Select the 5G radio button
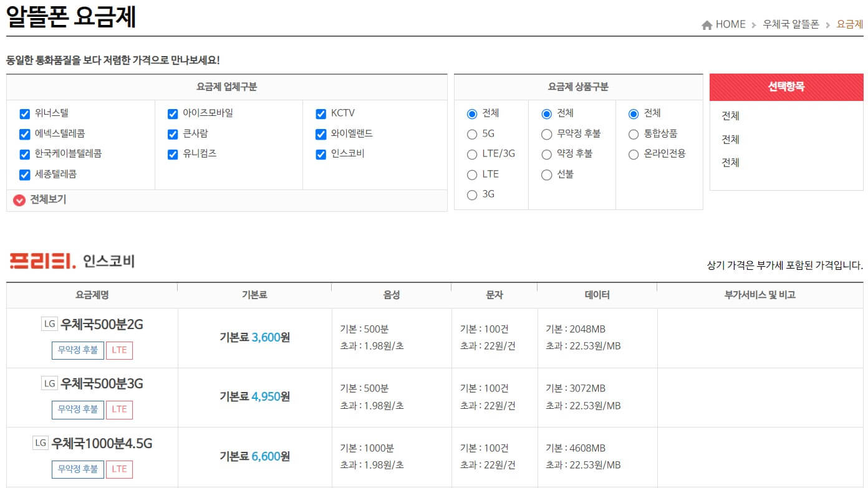 [x=472, y=133]
